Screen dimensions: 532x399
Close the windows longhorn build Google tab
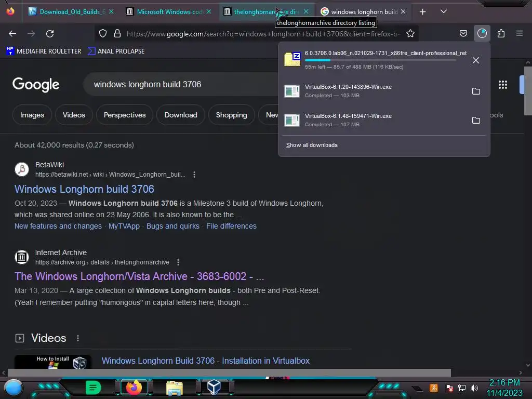click(403, 11)
